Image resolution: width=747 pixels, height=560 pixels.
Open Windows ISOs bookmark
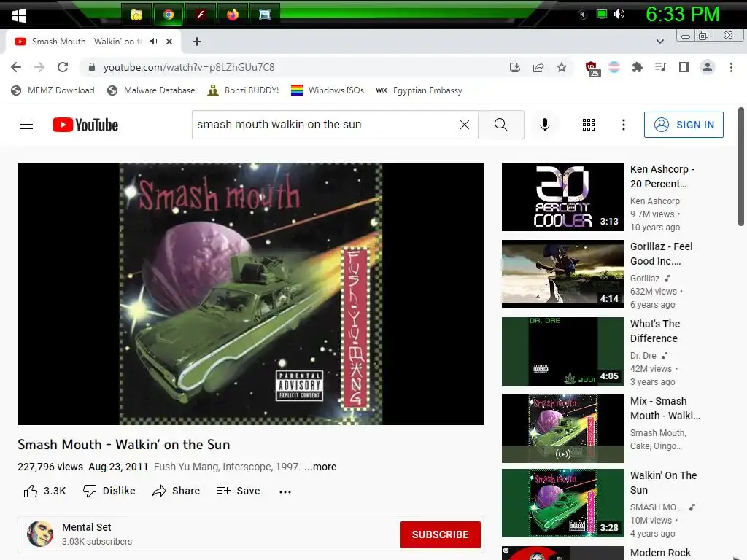tap(328, 90)
